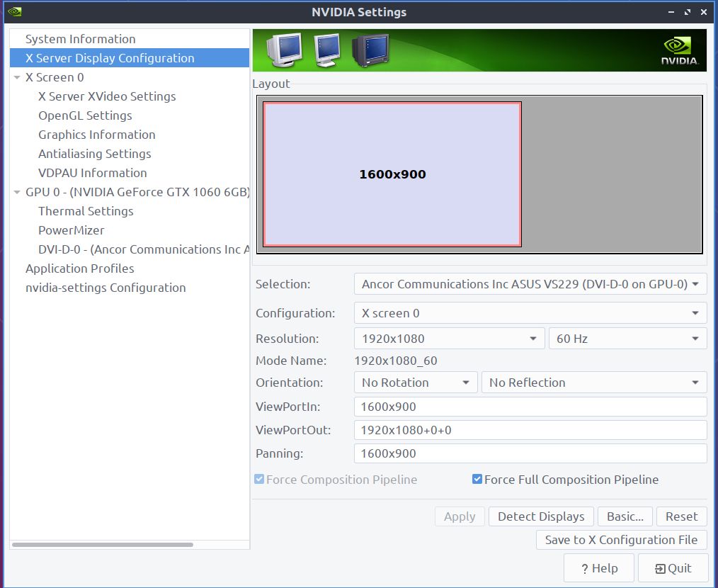The width and height of the screenshot is (718, 588).
Task: Open the PowerMizer page
Action: [x=71, y=230]
